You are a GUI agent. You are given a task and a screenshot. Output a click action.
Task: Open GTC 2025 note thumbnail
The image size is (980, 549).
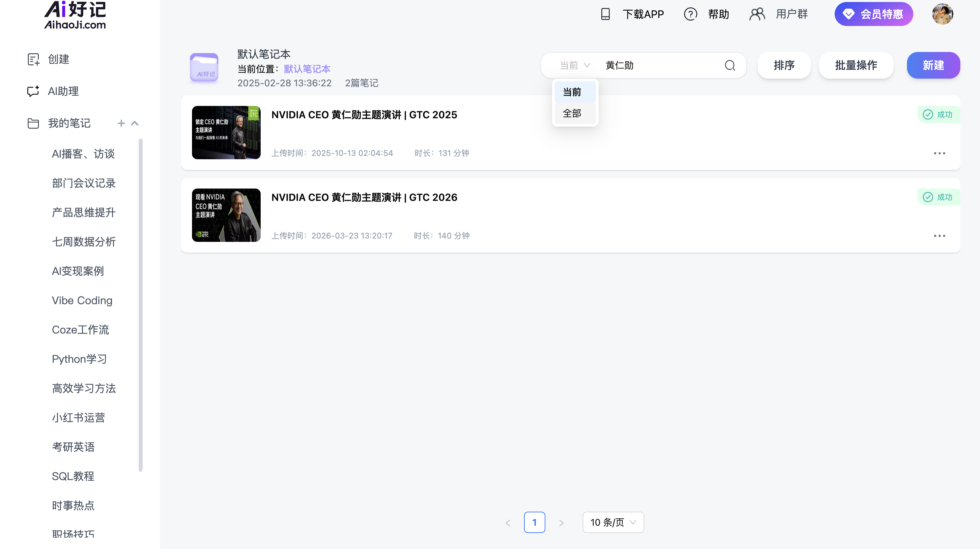tap(226, 132)
